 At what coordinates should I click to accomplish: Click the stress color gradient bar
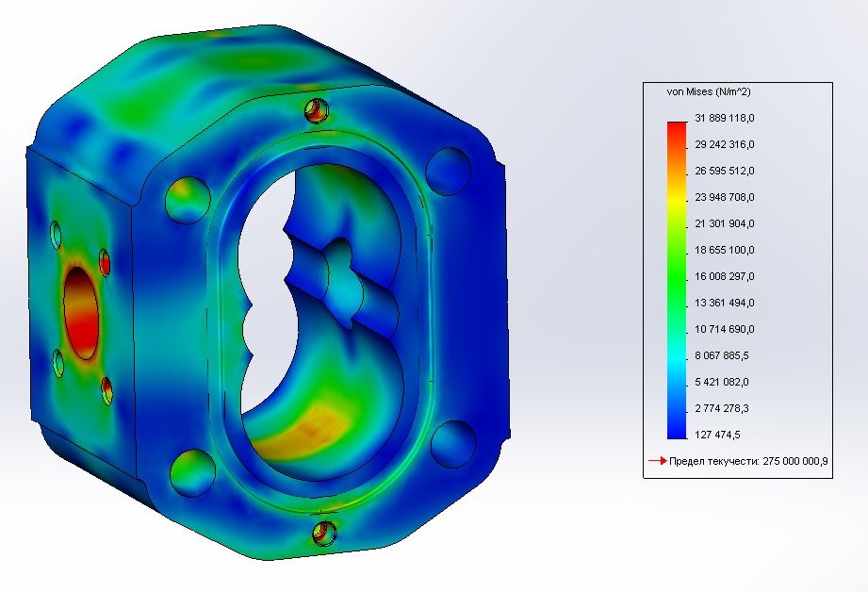click(677, 280)
